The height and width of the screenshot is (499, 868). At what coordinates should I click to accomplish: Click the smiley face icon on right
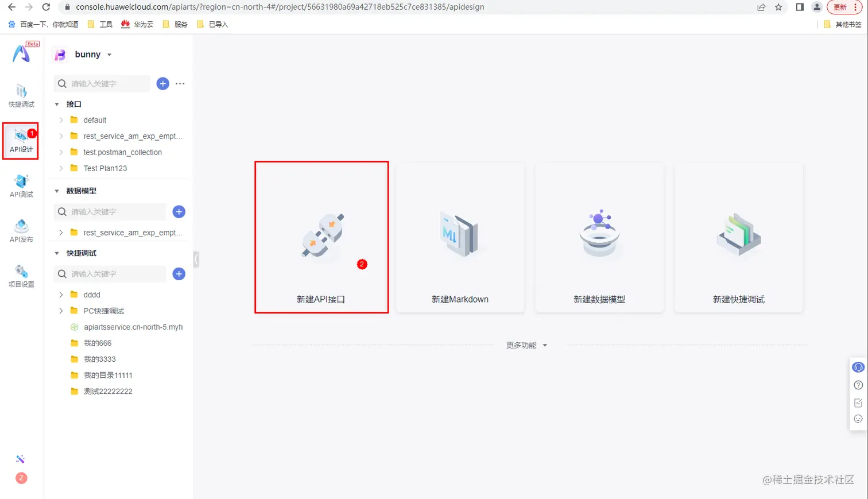(x=858, y=419)
